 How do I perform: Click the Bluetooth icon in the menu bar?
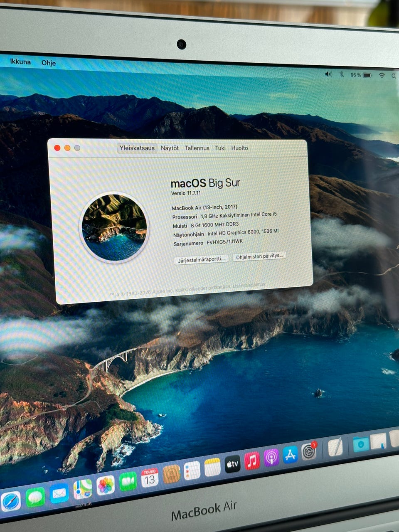[x=341, y=74]
